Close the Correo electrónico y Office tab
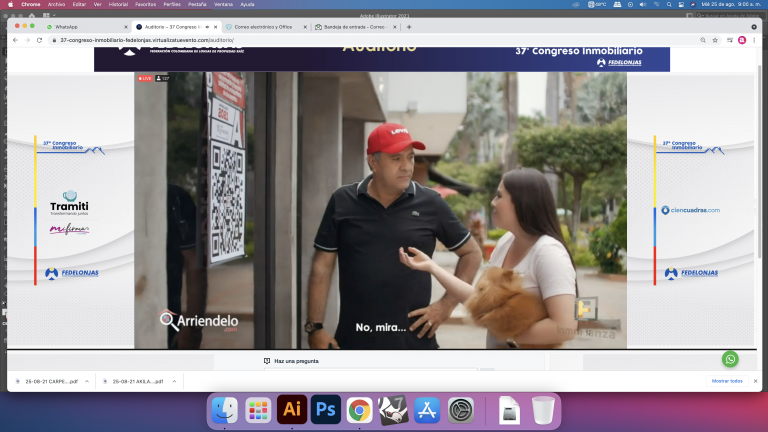This screenshot has height=432, width=768. (x=305, y=27)
